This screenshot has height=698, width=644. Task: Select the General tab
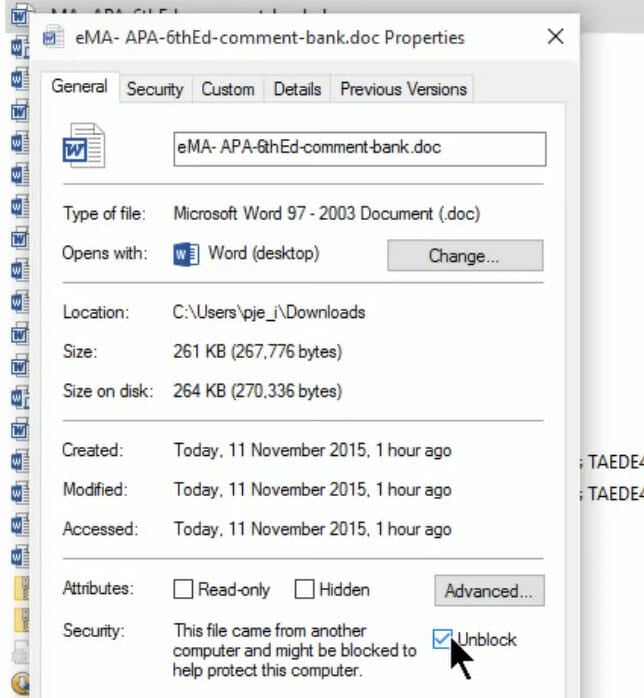[x=79, y=86]
